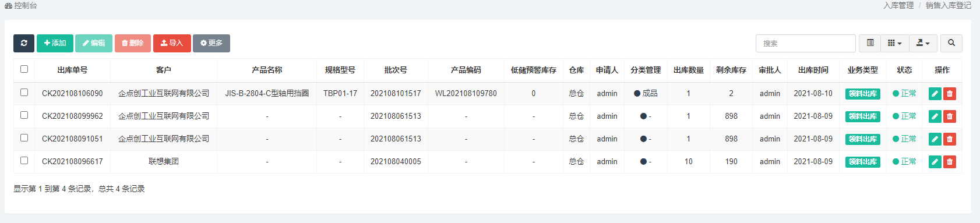Click 正常 status in row CK202108096617
This screenshot has height=223, width=980.
pos(904,161)
